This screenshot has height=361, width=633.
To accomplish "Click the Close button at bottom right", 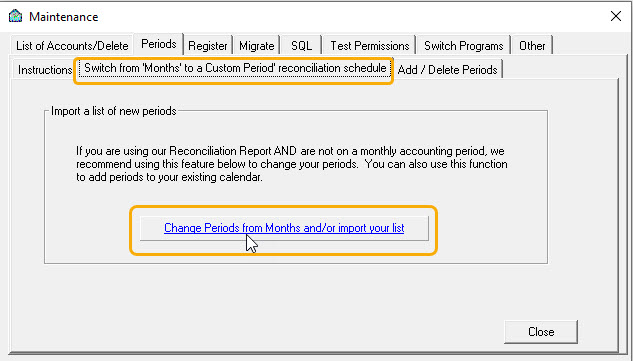I will (541, 332).
